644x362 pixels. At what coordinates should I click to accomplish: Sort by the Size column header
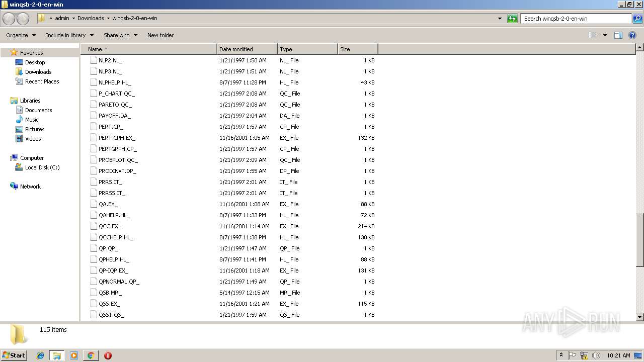[x=358, y=49]
